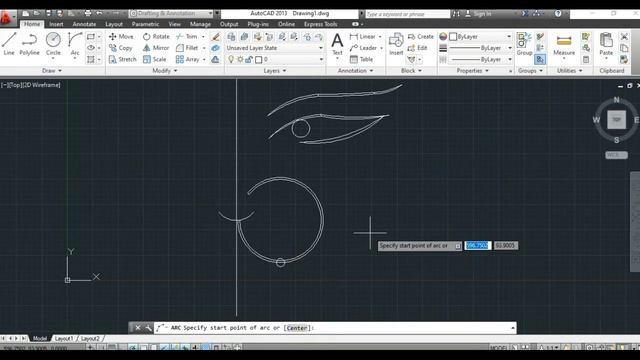
Task: Click the Paste tool
Action: point(606,44)
